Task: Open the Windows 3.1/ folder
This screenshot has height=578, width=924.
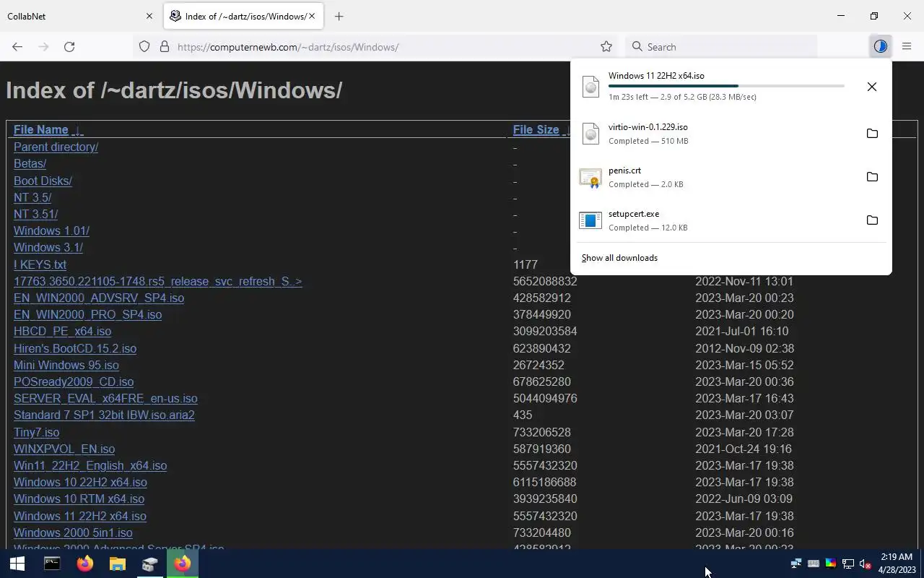Action: tap(48, 247)
